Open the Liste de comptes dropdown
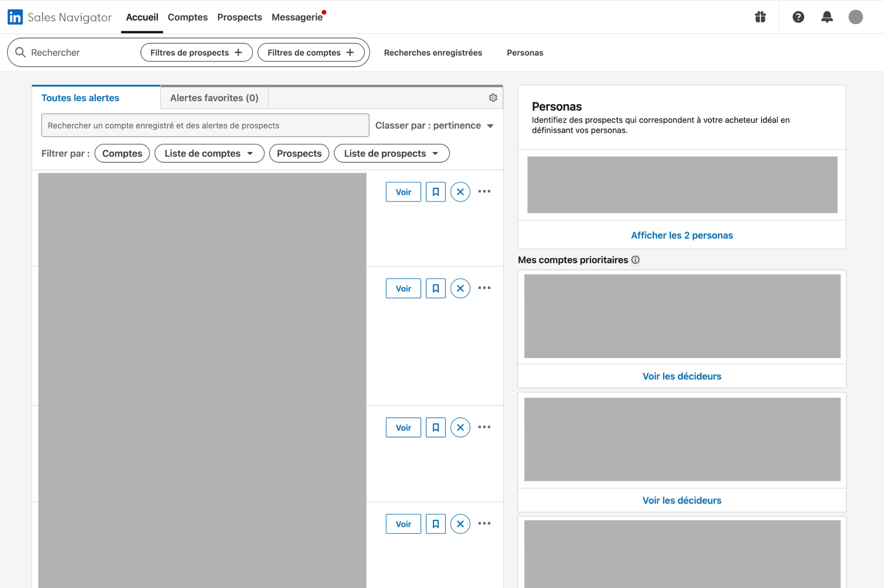884x588 pixels. (x=209, y=153)
